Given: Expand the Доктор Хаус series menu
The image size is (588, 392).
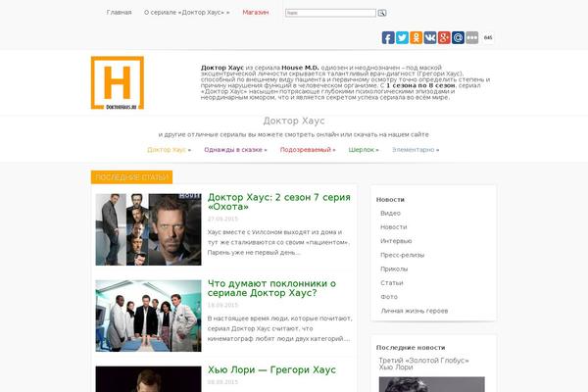Looking at the screenshot, I should [169, 150].
